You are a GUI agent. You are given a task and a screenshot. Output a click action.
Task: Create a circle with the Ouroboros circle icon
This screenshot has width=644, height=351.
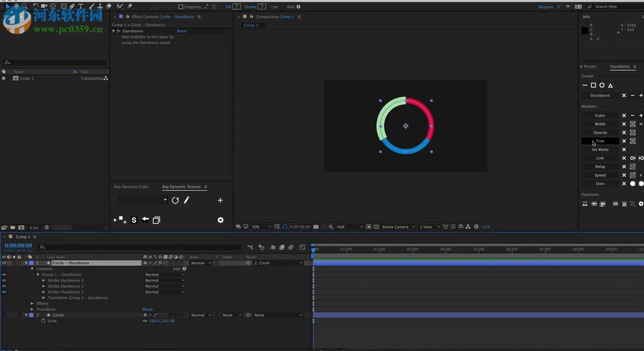602,85
